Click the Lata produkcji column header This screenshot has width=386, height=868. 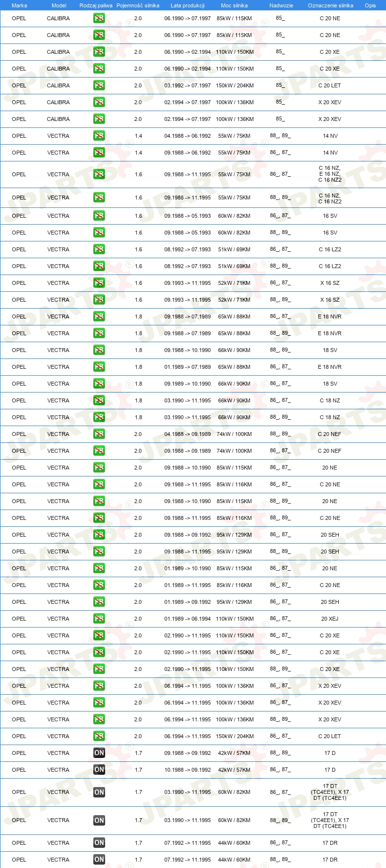pyautogui.click(x=188, y=5)
